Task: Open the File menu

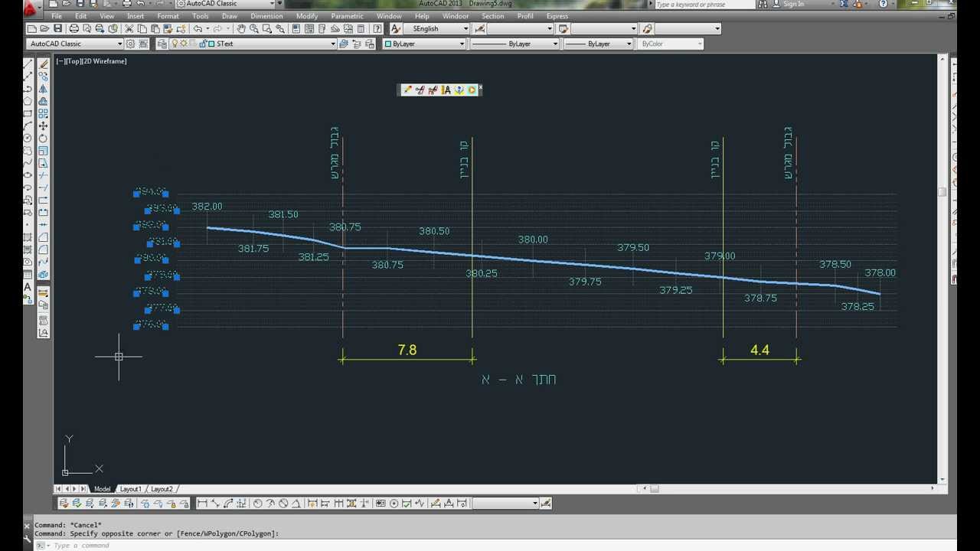Action: (x=57, y=16)
